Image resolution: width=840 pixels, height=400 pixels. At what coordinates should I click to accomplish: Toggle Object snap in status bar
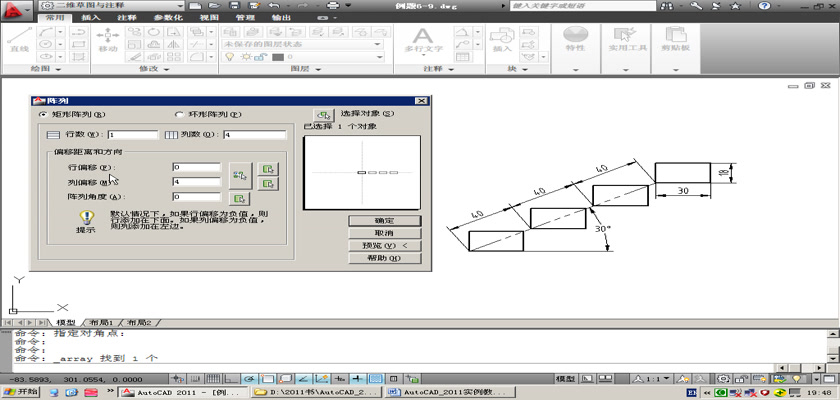pyautogui.click(x=267, y=379)
